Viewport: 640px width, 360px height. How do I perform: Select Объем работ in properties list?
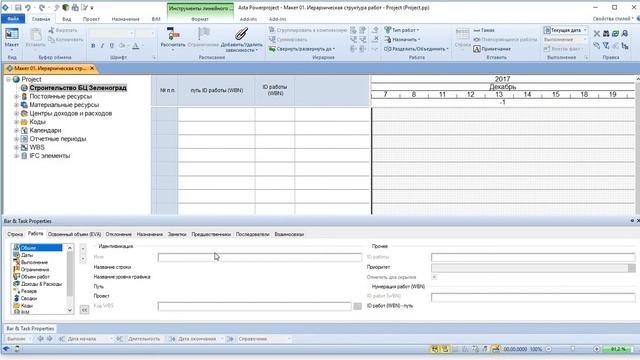[35, 277]
